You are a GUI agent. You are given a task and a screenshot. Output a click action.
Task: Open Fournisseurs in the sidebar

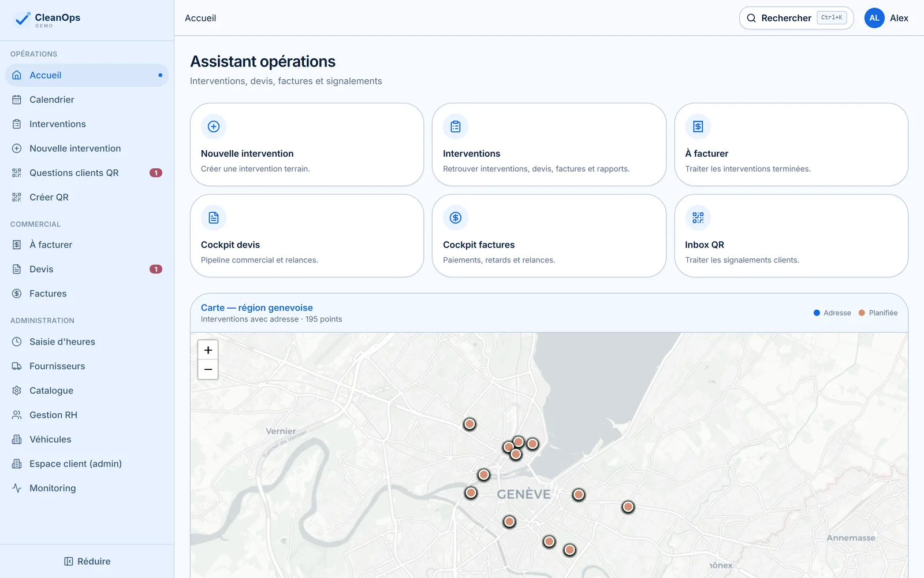tap(87, 366)
